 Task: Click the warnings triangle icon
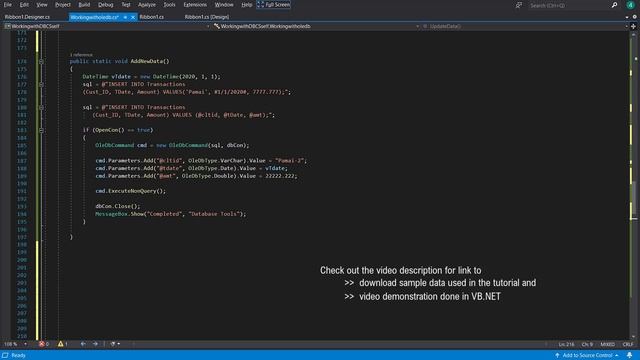[x=60, y=344]
